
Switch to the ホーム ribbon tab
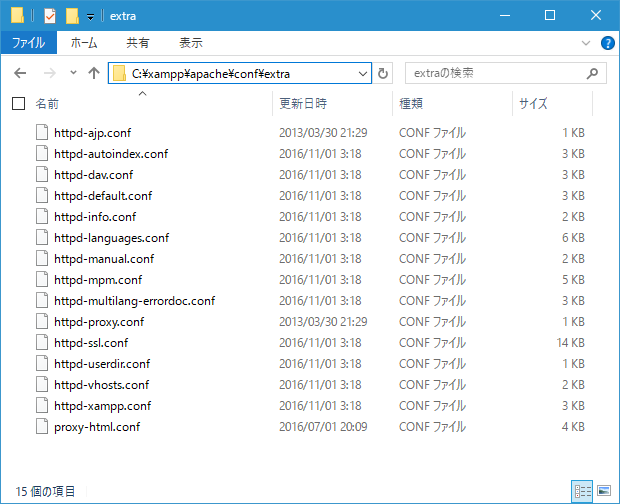pos(84,42)
